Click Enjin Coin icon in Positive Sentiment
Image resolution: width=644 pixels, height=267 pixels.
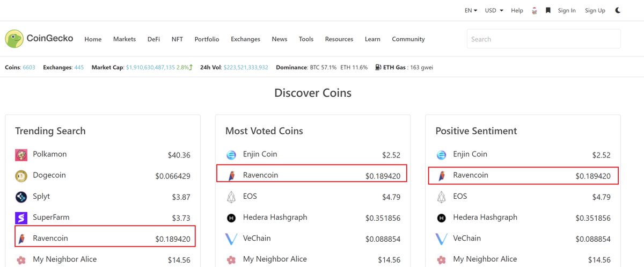[442, 155]
